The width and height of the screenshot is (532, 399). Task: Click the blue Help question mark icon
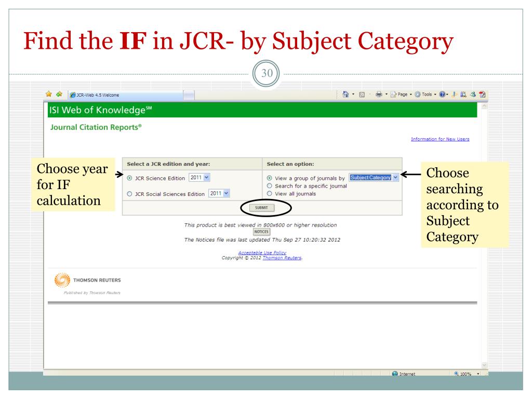coord(442,95)
